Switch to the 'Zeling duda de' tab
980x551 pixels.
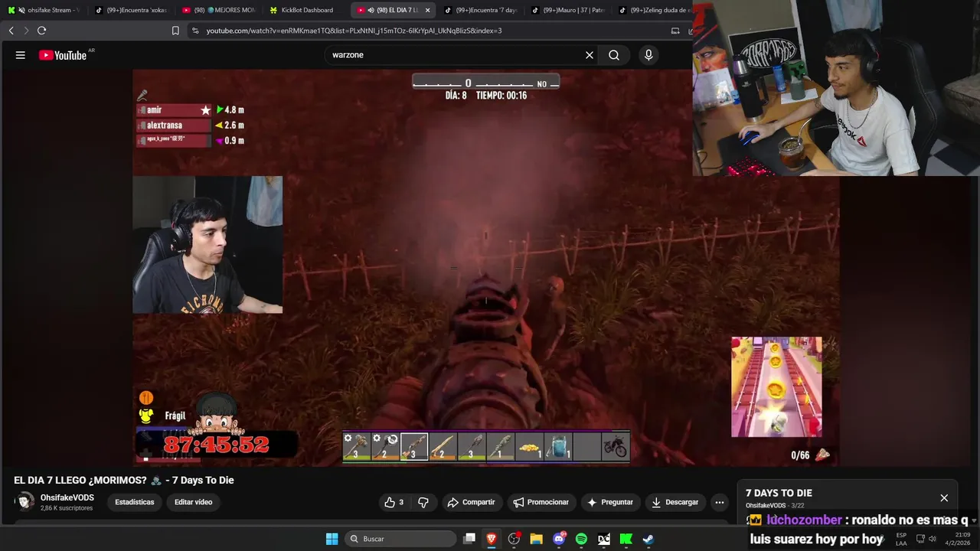pos(655,10)
